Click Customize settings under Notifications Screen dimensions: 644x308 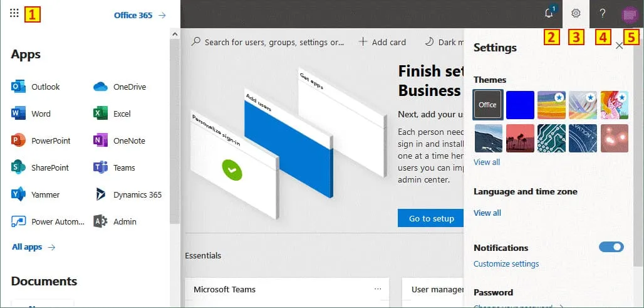[x=506, y=264]
